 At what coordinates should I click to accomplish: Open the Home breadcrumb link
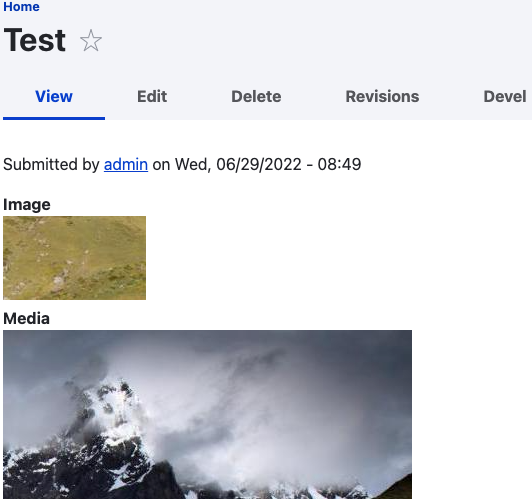click(x=21, y=6)
